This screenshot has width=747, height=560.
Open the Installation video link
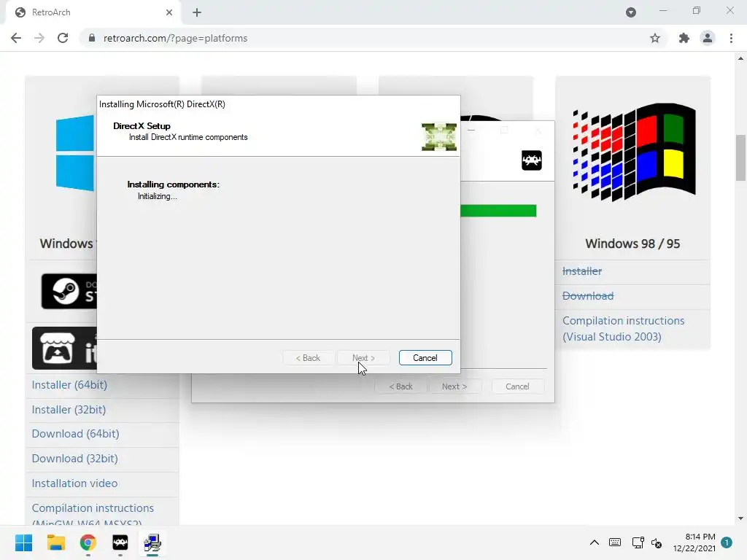coord(75,483)
